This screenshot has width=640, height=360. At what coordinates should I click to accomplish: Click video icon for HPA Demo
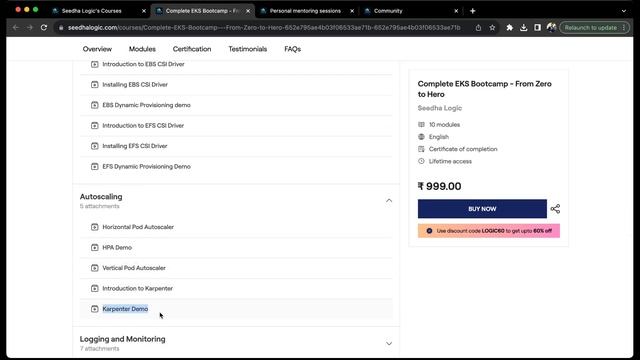[x=95, y=247]
